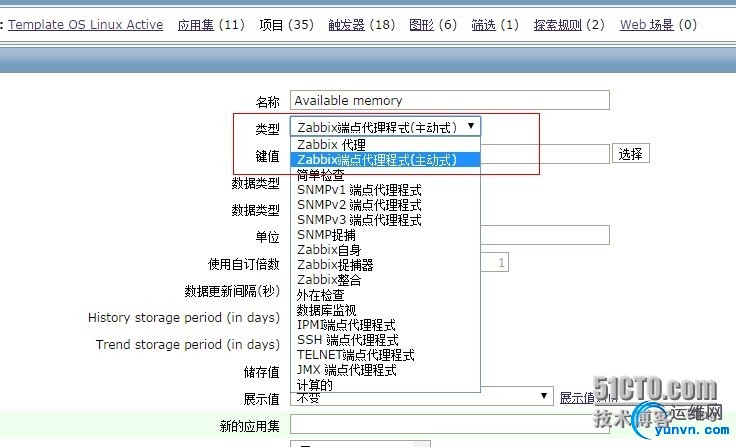Choose the SNMP捉捕 option
736x447 pixels.
click(385, 235)
